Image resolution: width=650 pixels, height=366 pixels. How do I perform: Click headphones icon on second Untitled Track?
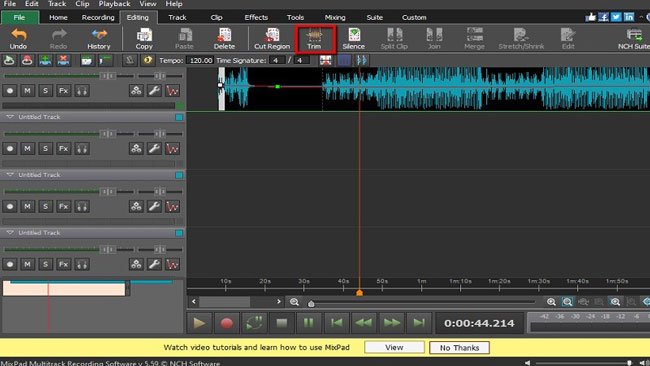[x=82, y=206]
